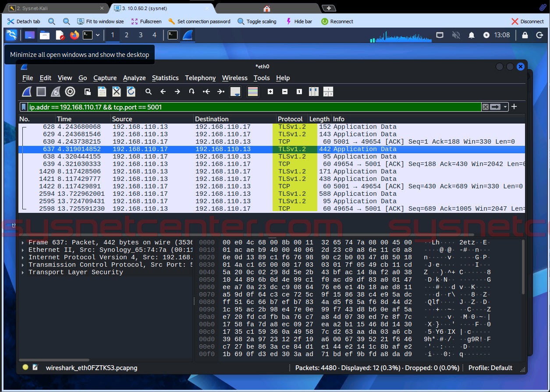Open the recent filters dropdown arrow
This screenshot has width=550, height=392.
coord(505,107)
